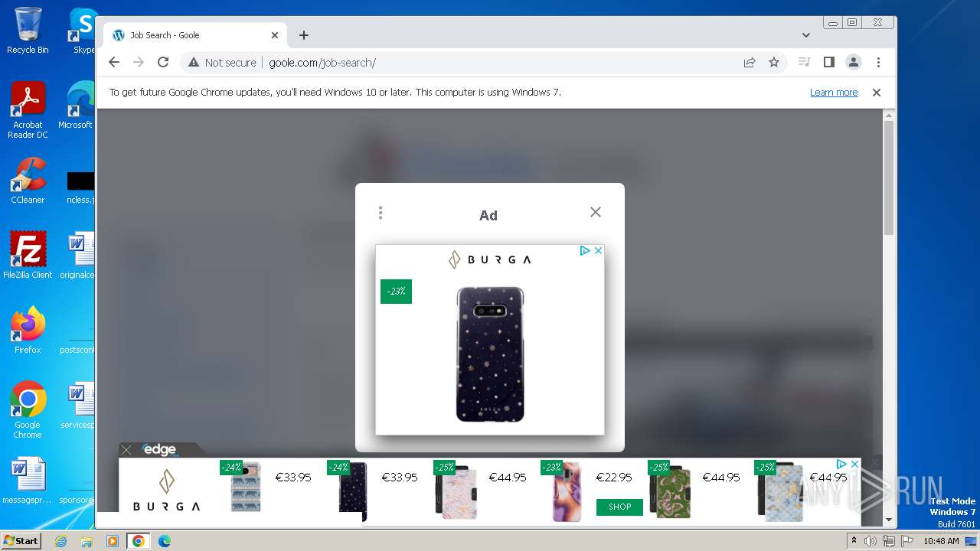Viewport: 980px width, 551px height.
Task: Open the Chrome profile avatar
Action: click(854, 63)
